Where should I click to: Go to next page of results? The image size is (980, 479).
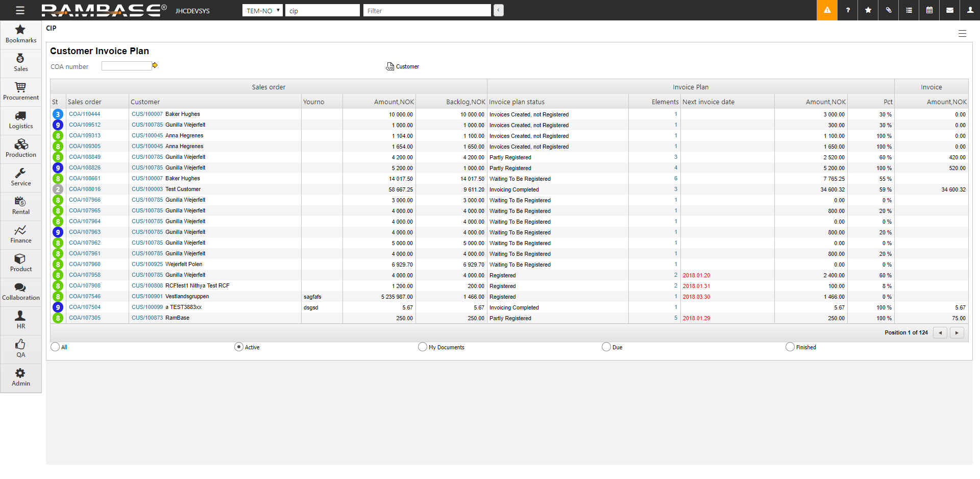(x=957, y=333)
